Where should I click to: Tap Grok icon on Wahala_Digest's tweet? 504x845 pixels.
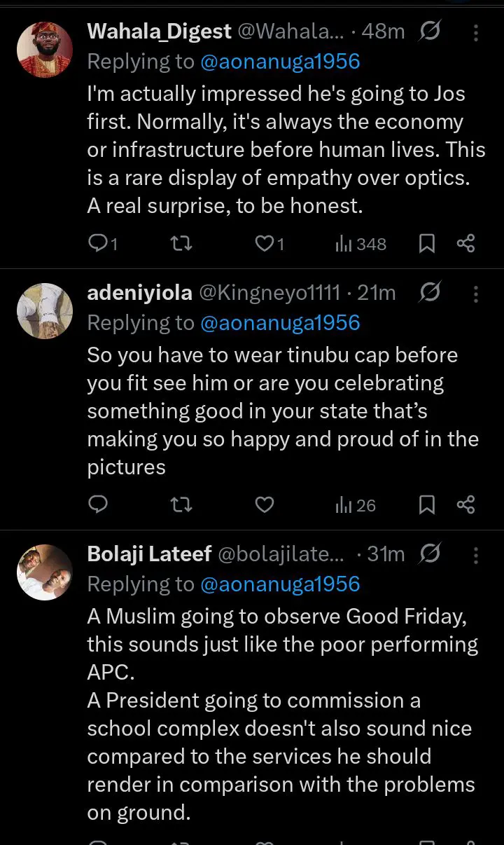429,32
